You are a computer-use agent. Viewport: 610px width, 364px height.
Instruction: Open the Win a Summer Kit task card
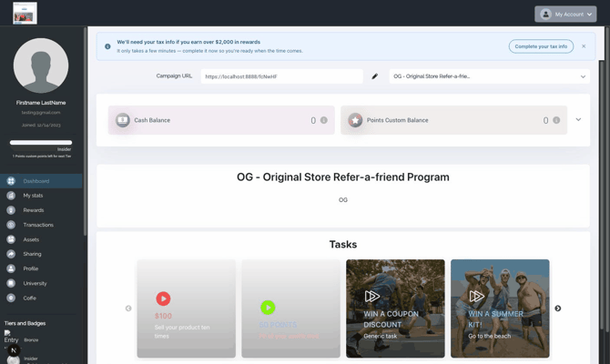500,308
